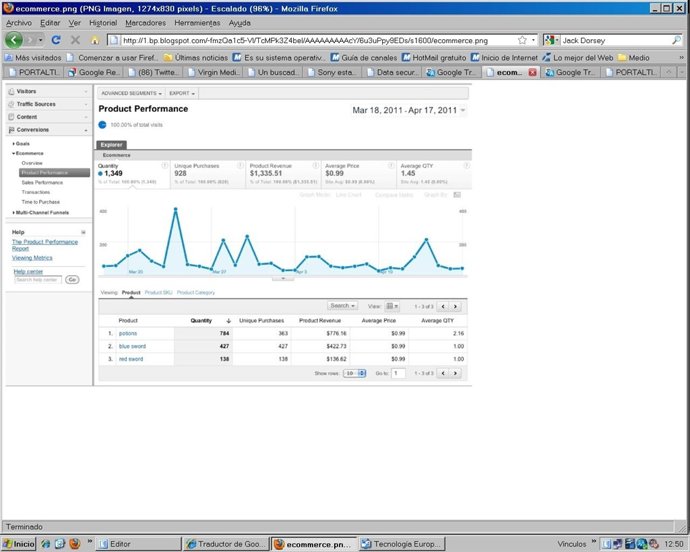Viewport: 690px width, 552px height.
Task: Open the home page icon
Action: pos(95,40)
